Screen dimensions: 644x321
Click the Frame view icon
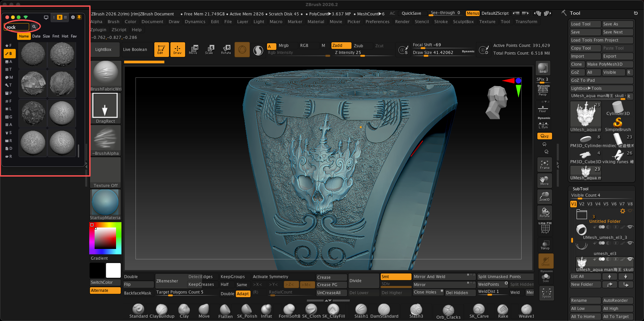pyautogui.click(x=544, y=165)
